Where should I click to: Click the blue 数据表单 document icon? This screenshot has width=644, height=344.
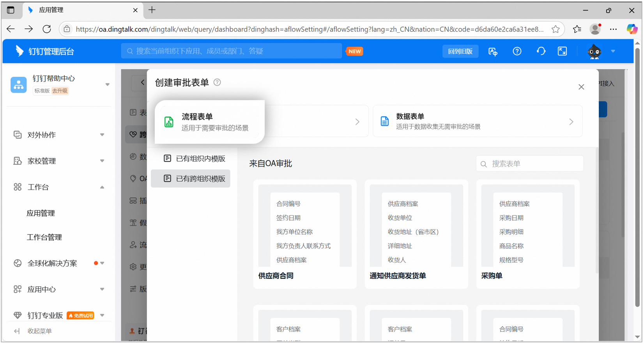point(384,121)
